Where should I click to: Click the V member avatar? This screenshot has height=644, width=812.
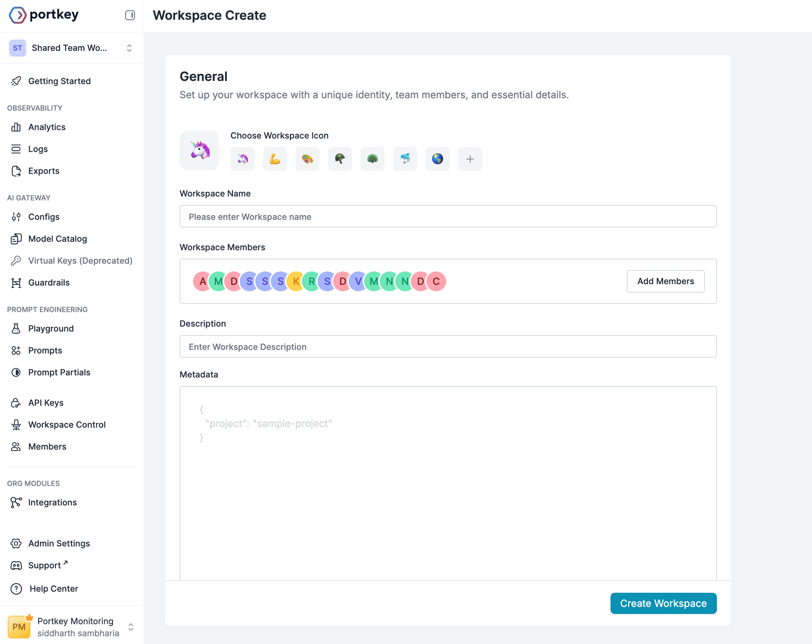(358, 281)
